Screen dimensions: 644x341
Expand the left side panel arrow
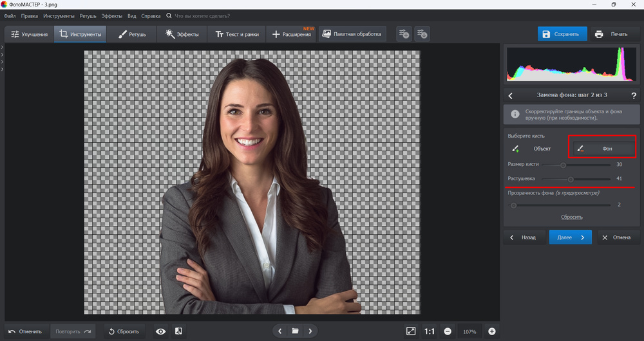pyautogui.click(x=3, y=48)
